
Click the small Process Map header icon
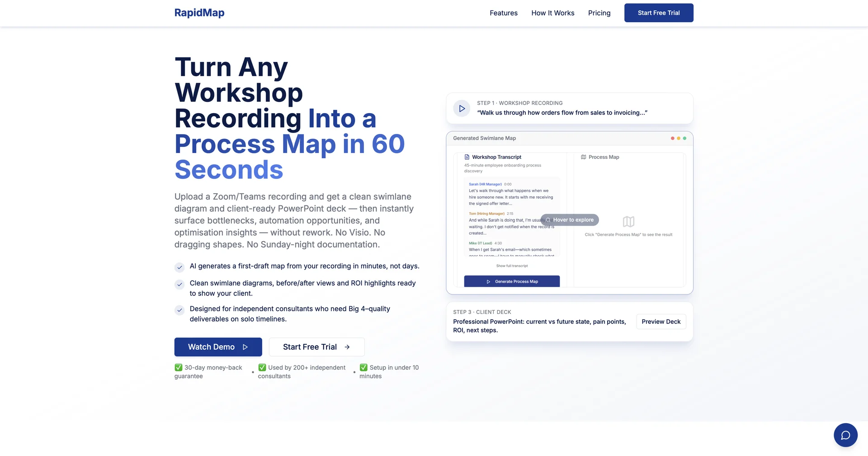[x=584, y=157]
